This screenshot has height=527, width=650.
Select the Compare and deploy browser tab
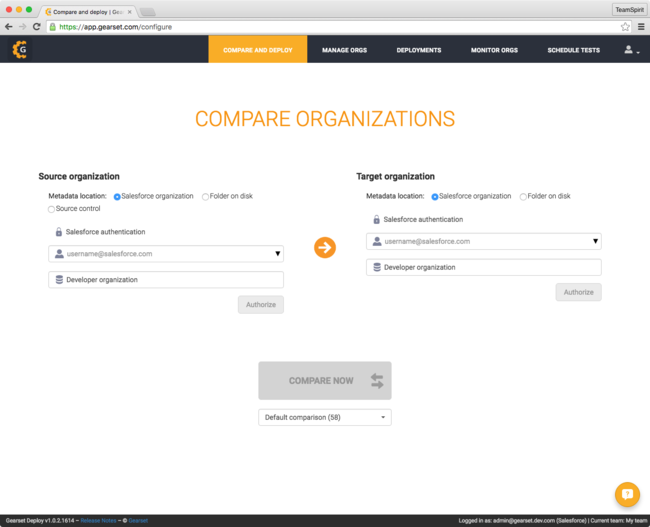pos(88,12)
